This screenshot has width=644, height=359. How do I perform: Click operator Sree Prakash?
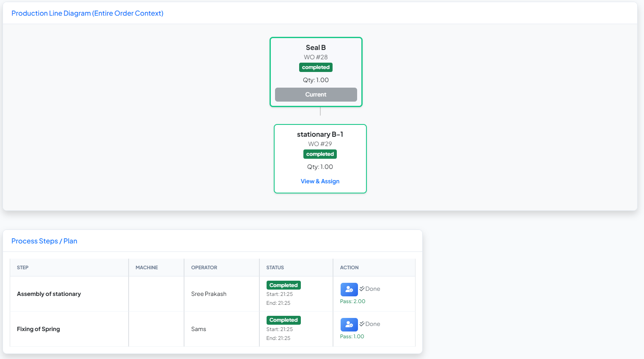click(x=209, y=294)
